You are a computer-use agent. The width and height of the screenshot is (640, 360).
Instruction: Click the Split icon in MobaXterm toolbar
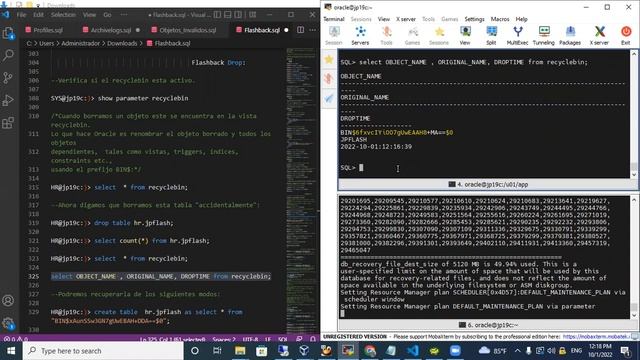491,36
